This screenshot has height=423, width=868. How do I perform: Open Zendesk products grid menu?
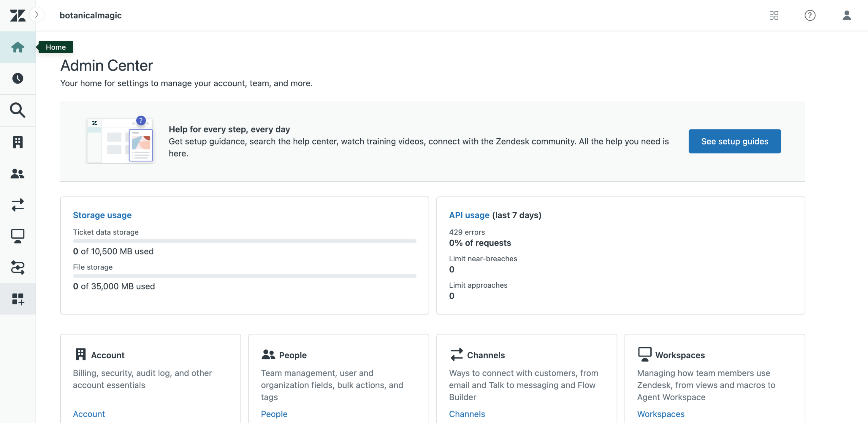pyautogui.click(x=774, y=15)
